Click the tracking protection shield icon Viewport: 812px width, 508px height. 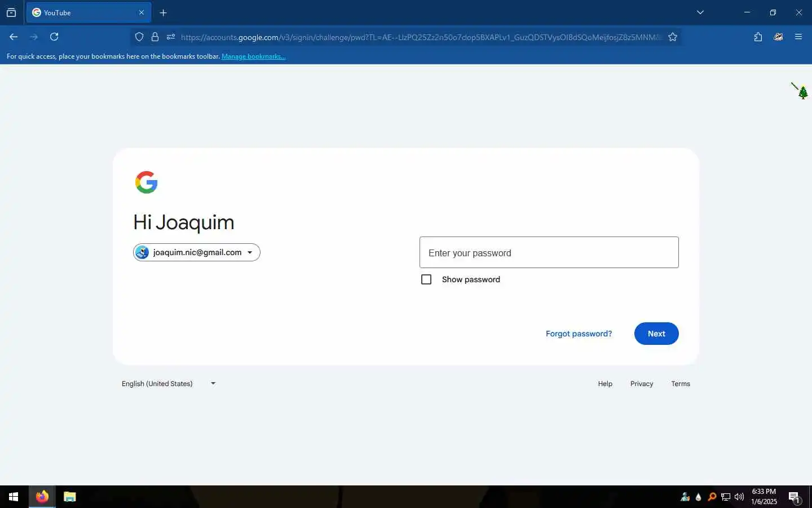click(139, 37)
